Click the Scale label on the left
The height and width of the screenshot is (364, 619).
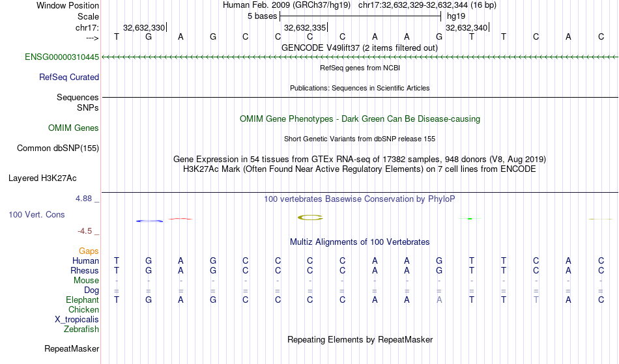[88, 16]
